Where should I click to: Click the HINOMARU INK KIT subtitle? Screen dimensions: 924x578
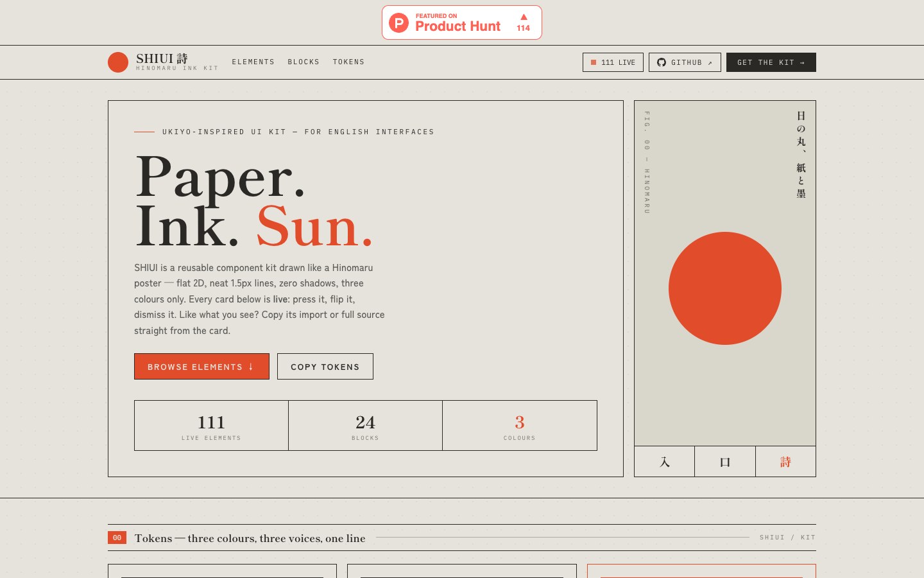[177, 68]
